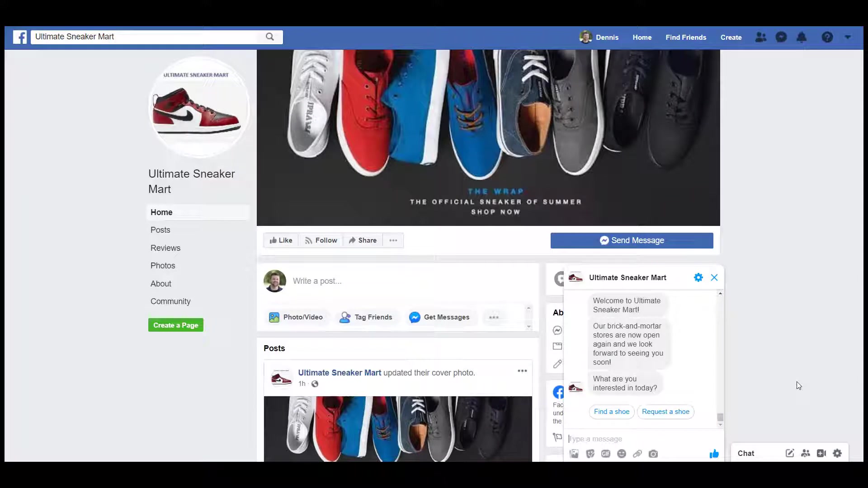Open Messenger icon in top bar

pos(781,38)
